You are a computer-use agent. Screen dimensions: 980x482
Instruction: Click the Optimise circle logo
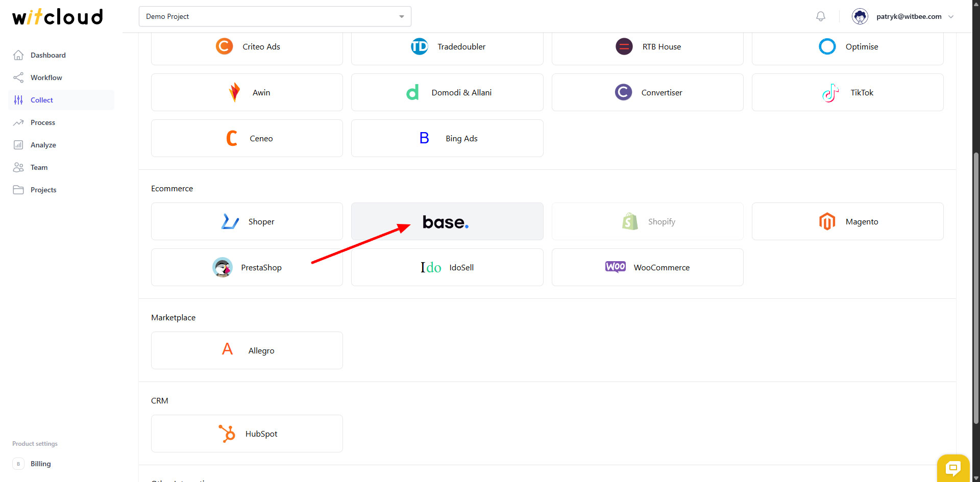click(x=827, y=46)
